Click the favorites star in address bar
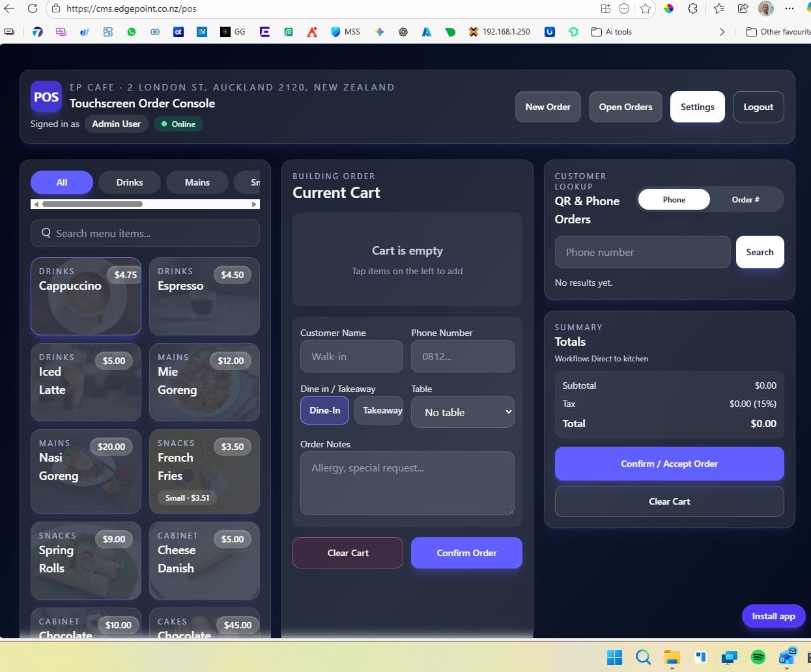 [x=645, y=8]
